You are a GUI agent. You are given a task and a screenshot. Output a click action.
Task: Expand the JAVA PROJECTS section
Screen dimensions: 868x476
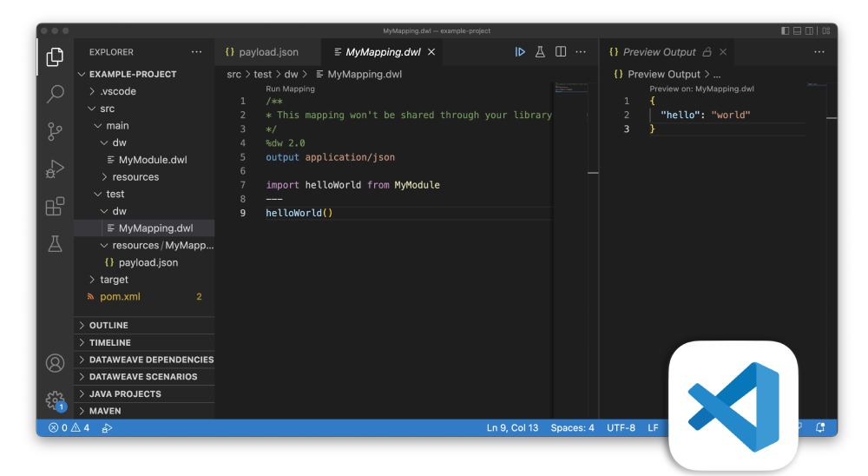(x=144, y=394)
